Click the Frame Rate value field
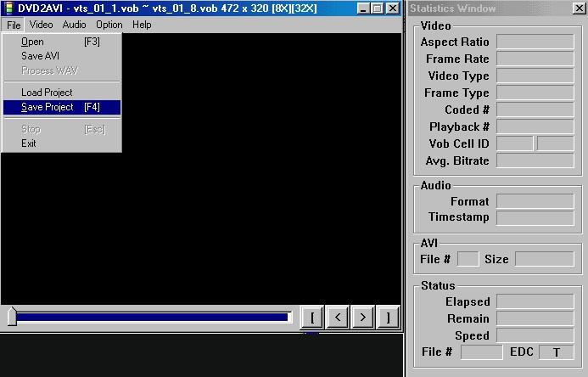The width and height of the screenshot is (588, 377). (x=535, y=59)
